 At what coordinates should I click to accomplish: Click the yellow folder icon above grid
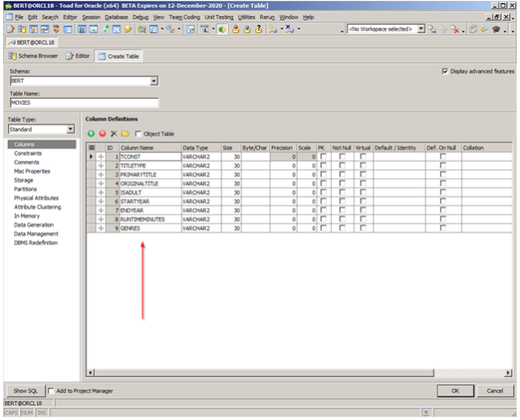125,134
